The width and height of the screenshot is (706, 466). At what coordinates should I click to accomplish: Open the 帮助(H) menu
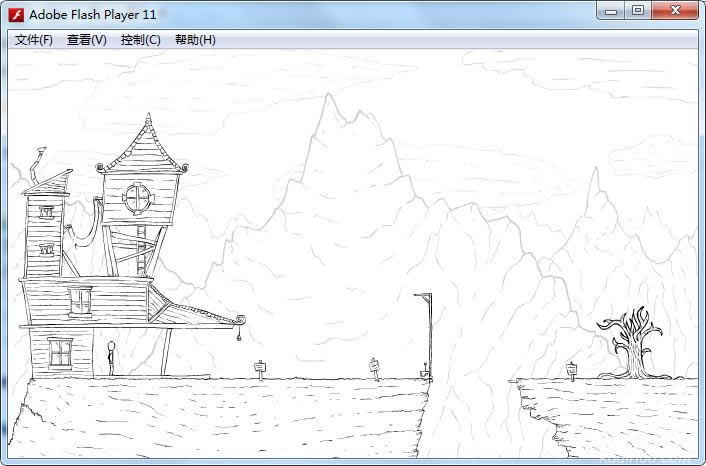pos(195,40)
